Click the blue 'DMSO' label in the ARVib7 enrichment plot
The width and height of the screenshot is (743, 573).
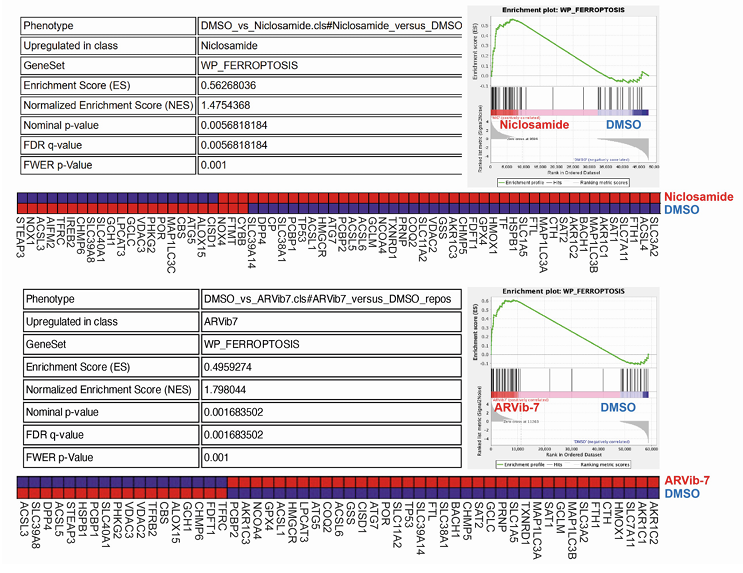pyautogui.click(x=618, y=408)
